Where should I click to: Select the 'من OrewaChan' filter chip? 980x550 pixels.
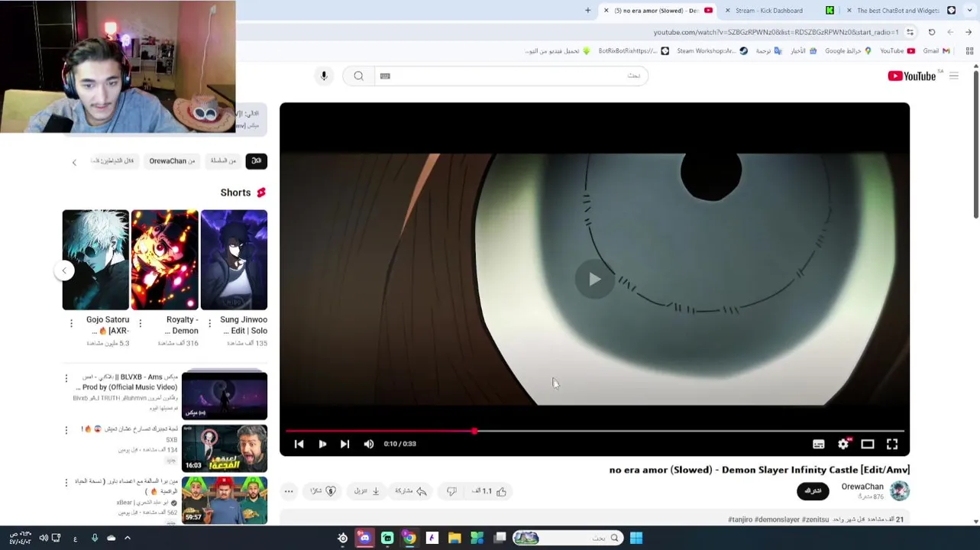coord(172,161)
